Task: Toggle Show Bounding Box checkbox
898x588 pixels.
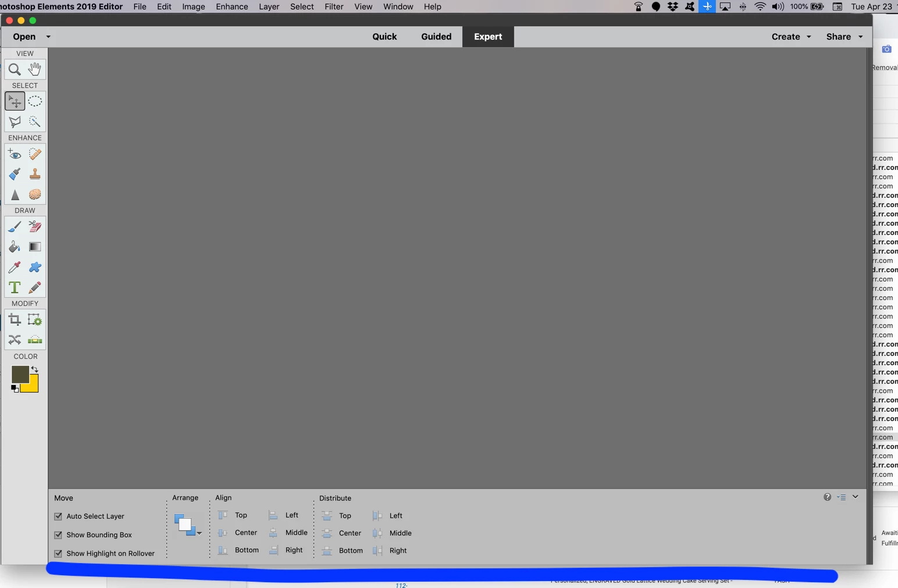Action: 58,535
